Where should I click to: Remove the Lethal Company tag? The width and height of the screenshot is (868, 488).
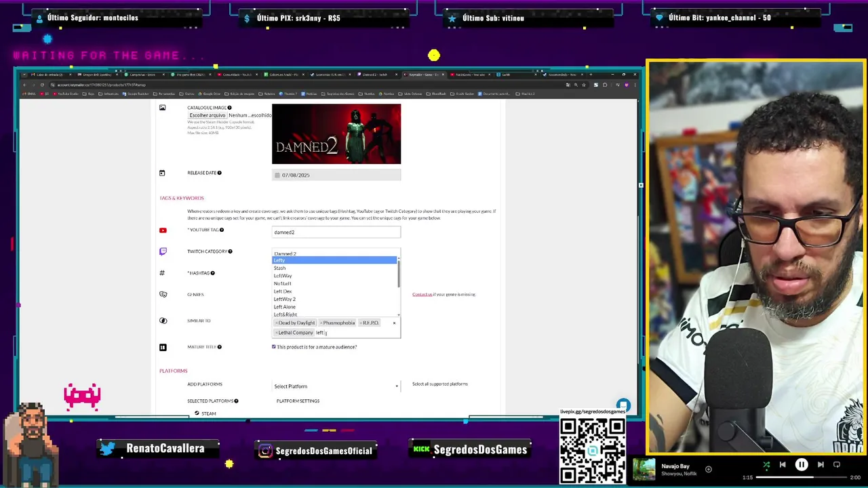[x=277, y=333]
